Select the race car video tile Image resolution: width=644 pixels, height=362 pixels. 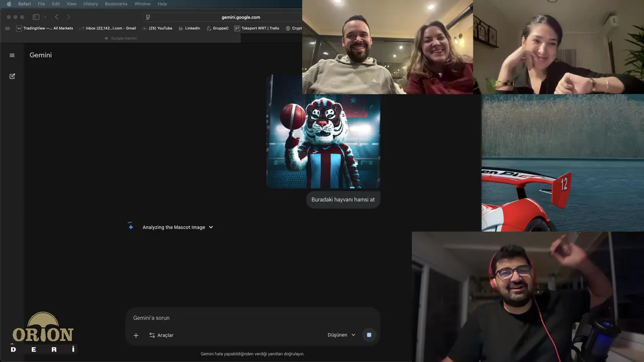tap(562, 163)
